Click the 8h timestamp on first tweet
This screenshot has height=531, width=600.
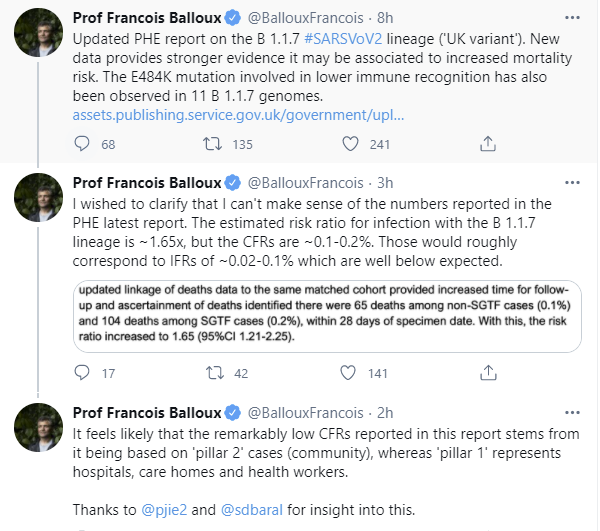click(385, 17)
